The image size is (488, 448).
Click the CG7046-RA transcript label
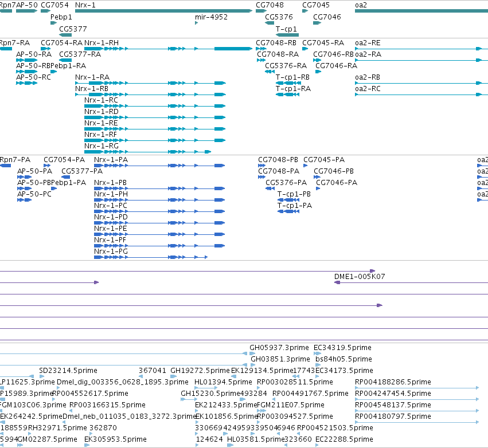click(336, 66)
